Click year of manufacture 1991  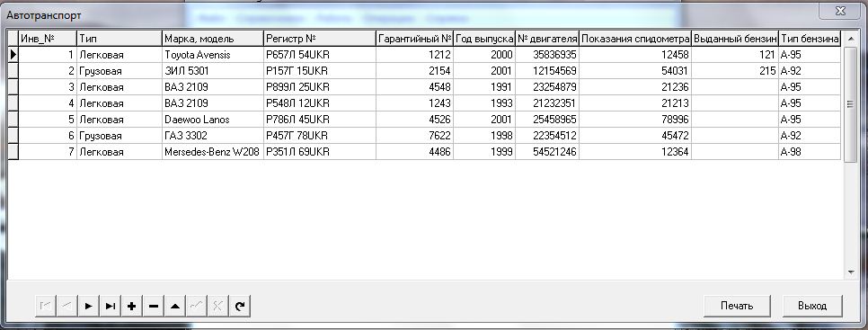[484, 87]
